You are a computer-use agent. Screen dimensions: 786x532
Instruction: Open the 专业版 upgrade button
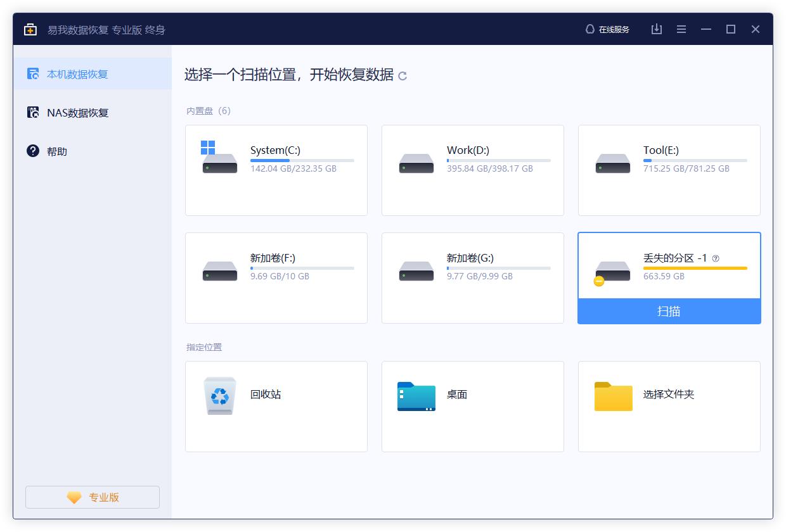[92, 497]
